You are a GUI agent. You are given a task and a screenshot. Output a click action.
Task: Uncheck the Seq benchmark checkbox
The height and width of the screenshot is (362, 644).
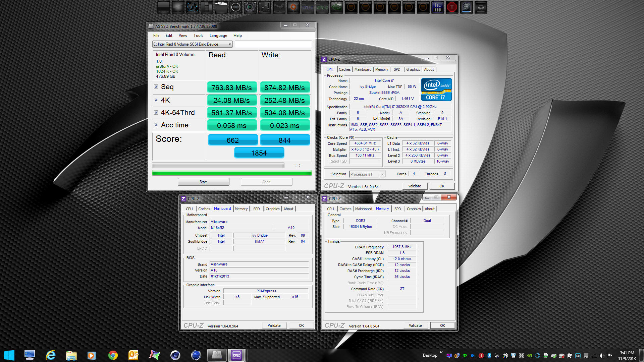coord(156,87)
